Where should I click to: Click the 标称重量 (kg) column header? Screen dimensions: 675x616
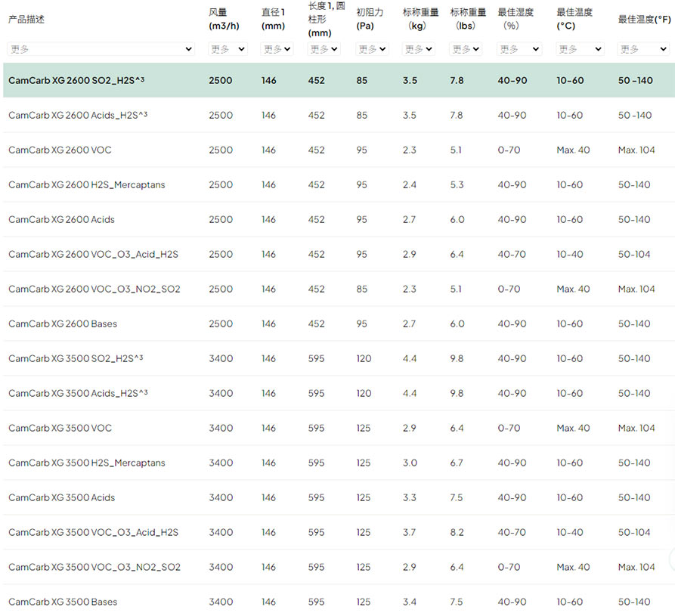click(x=420, y=20)
